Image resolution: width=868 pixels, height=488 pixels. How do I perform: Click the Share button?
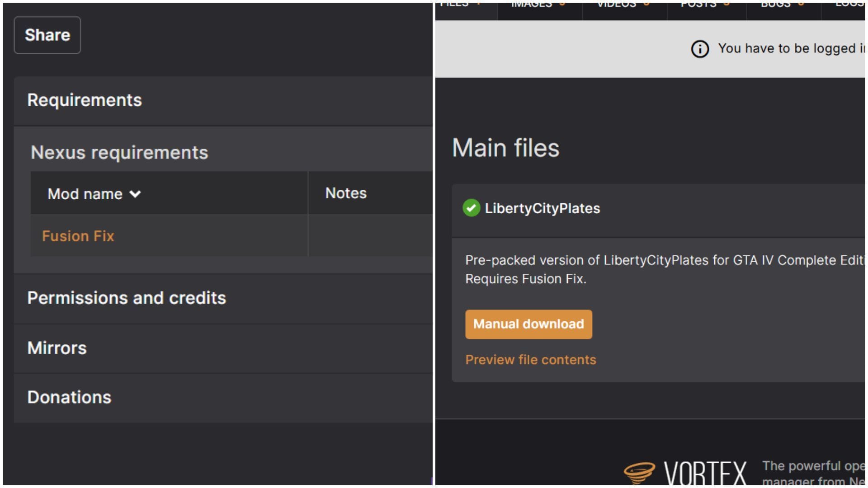coord(47,35)
